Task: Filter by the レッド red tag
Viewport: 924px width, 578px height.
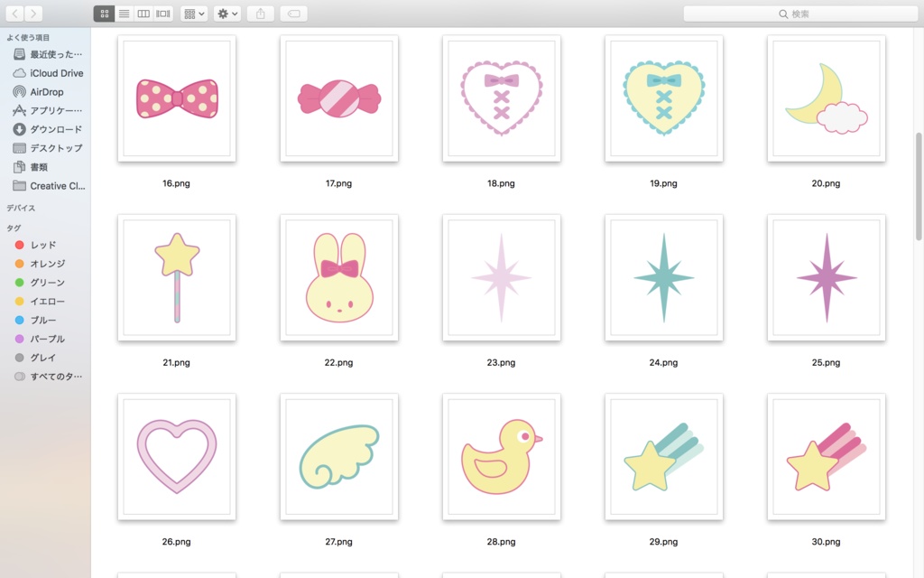Action: [x=35, y=245]
